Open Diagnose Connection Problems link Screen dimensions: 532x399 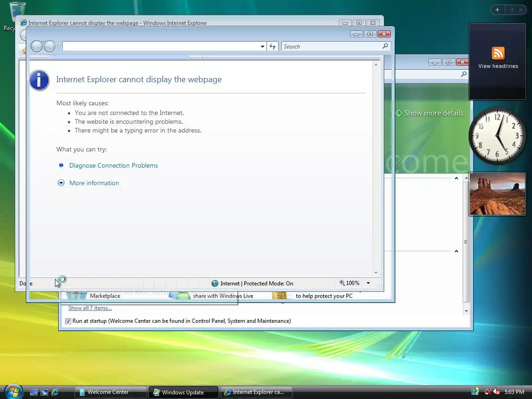point(114,165)
